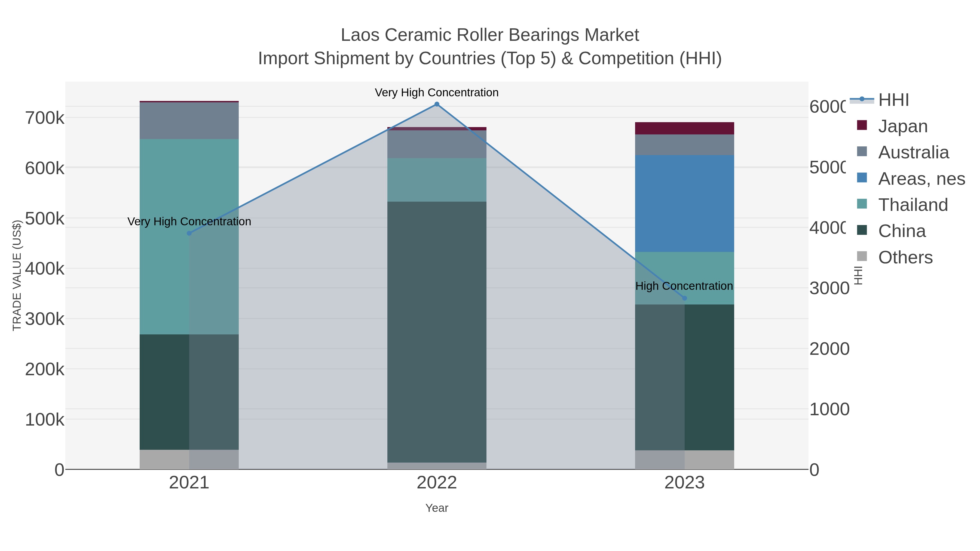The height and width of the screenshot is (551, 980).
Task: Click the Laos Ceramic Roller Bearings Market title
Action: pos(490,35)
